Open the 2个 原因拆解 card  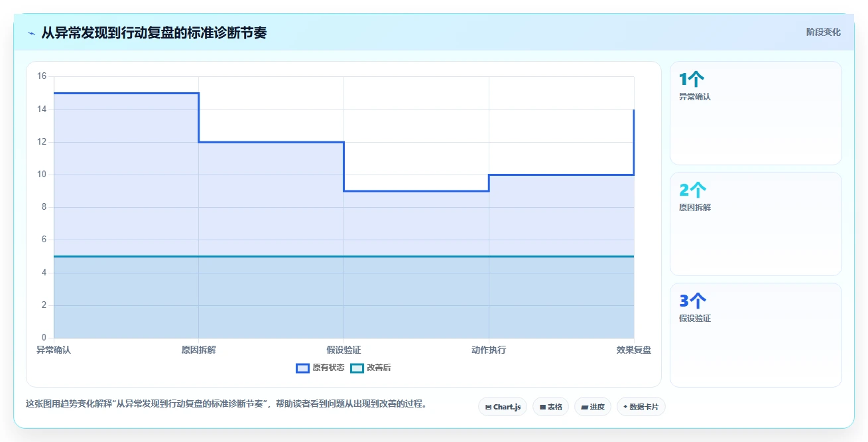coord(756,224)
